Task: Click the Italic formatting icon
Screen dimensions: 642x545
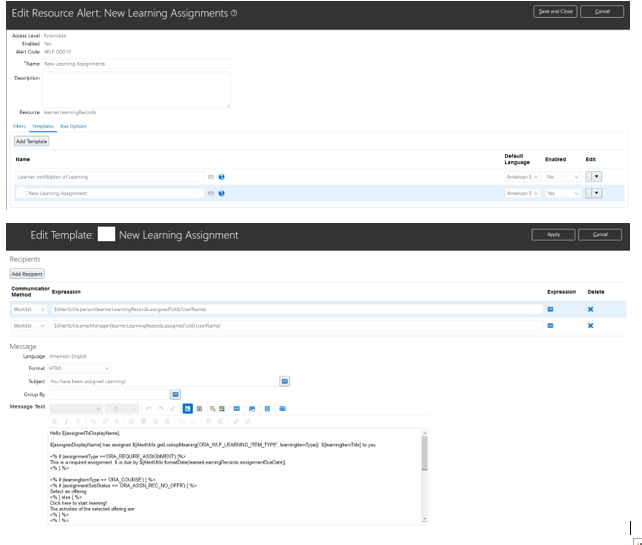Action: 66,421
